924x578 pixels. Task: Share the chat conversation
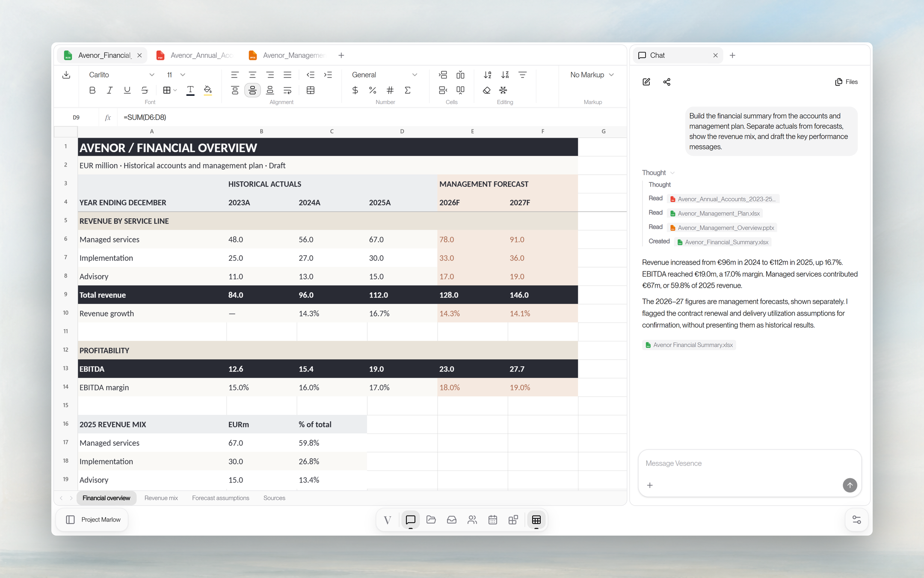coord(667,82)
